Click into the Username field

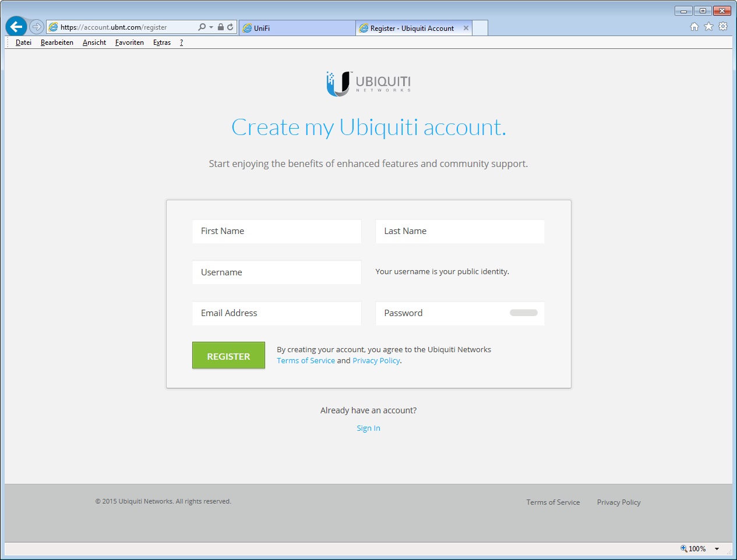tap(277, 272)
